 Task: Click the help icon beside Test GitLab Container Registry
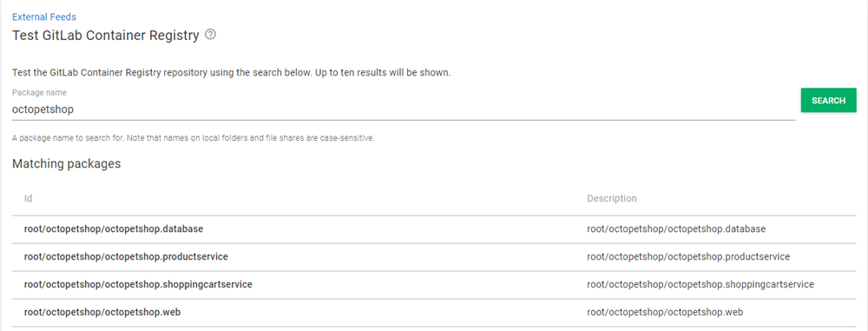[x=210, y=35]
